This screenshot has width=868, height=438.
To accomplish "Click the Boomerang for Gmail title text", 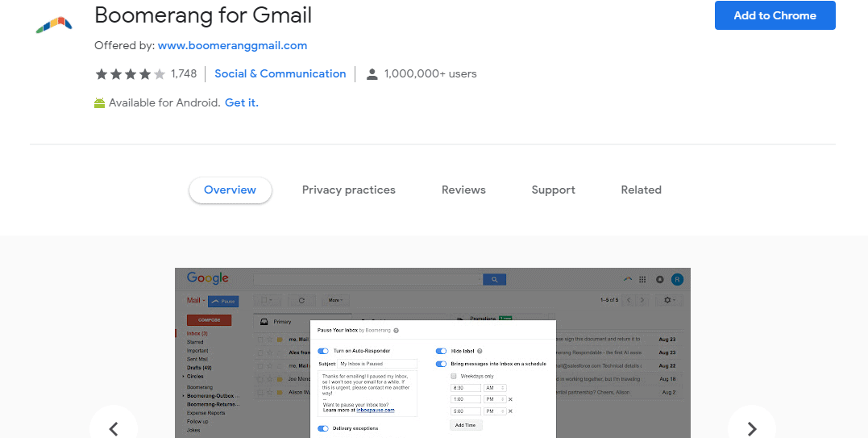I will point(203,15).
